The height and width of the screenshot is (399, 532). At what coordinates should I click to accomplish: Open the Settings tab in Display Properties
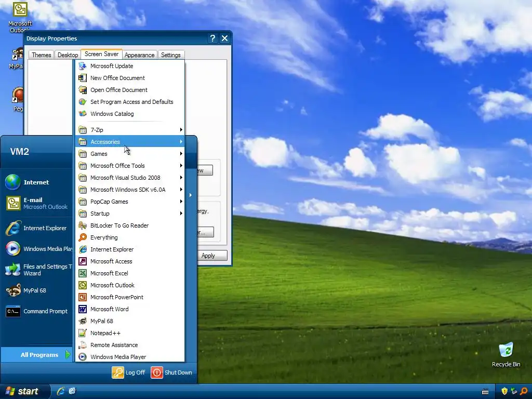[170, 55]
